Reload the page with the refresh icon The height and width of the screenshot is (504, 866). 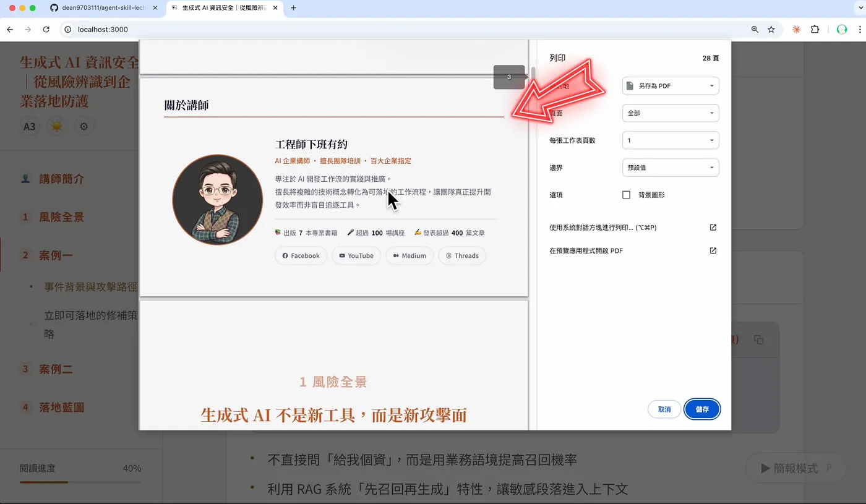click(46, 29)
